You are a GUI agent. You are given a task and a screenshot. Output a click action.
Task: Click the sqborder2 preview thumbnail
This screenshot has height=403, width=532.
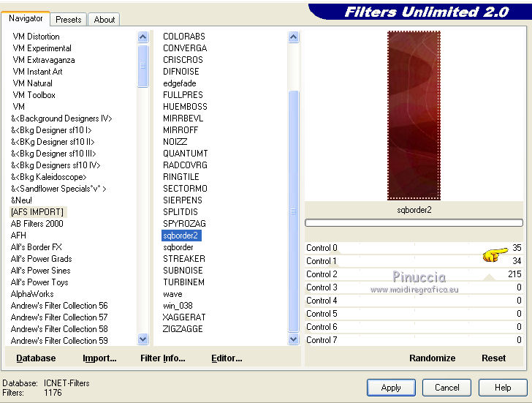click(414, 116)
